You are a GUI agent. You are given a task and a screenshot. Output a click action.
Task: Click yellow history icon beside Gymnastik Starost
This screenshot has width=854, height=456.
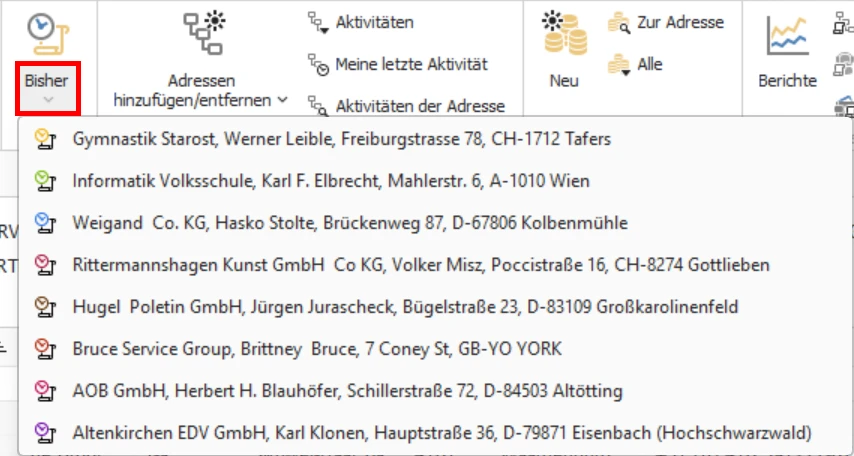(x=45, y=139)
